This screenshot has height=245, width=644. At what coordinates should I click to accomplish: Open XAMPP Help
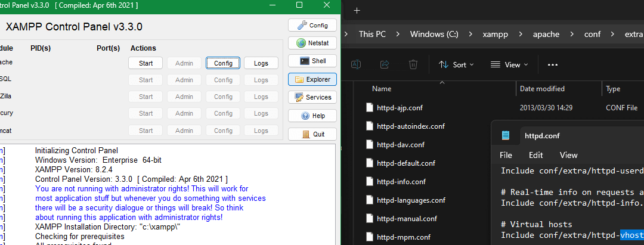click(x=312, y=116)
